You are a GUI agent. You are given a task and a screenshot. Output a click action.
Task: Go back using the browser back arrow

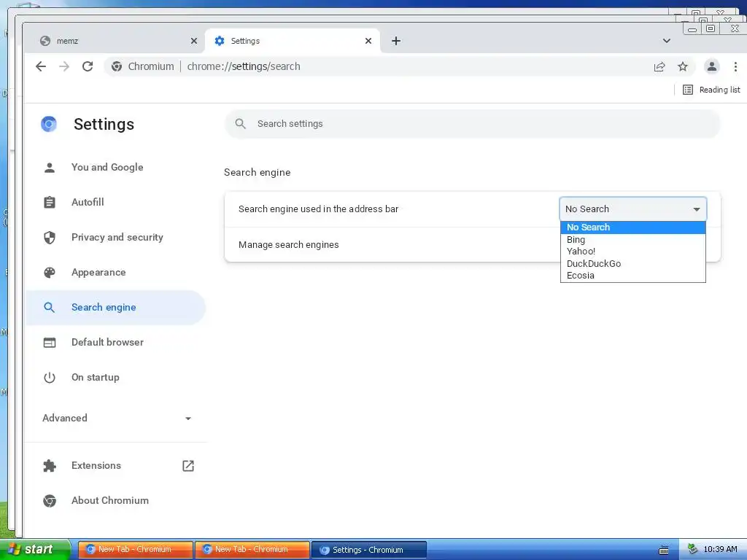pos(41,66)
